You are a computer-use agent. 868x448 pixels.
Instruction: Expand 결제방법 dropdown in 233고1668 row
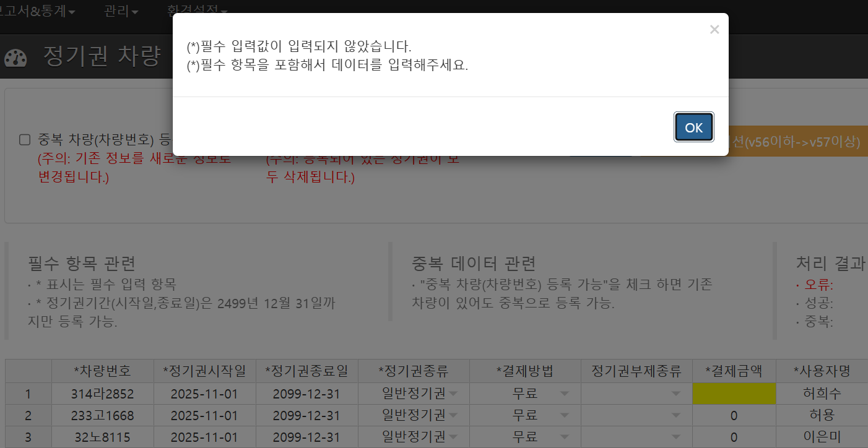[x=564, y=415]
